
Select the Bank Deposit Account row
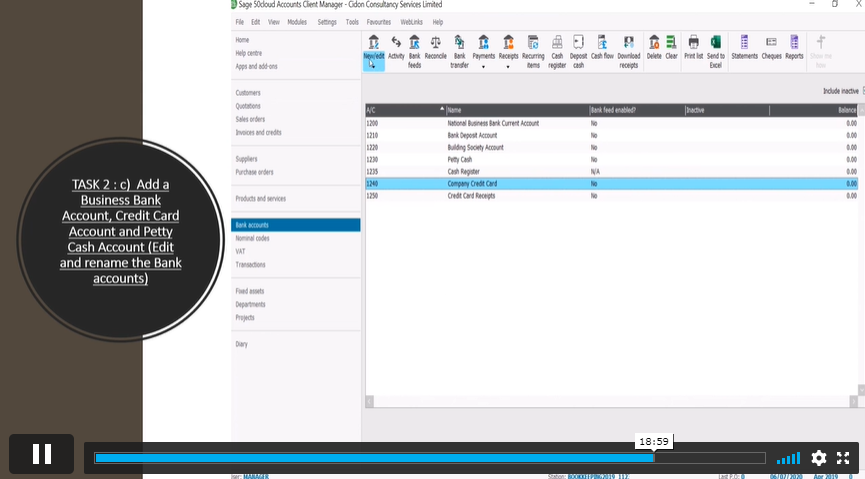[x=611, y=135]
